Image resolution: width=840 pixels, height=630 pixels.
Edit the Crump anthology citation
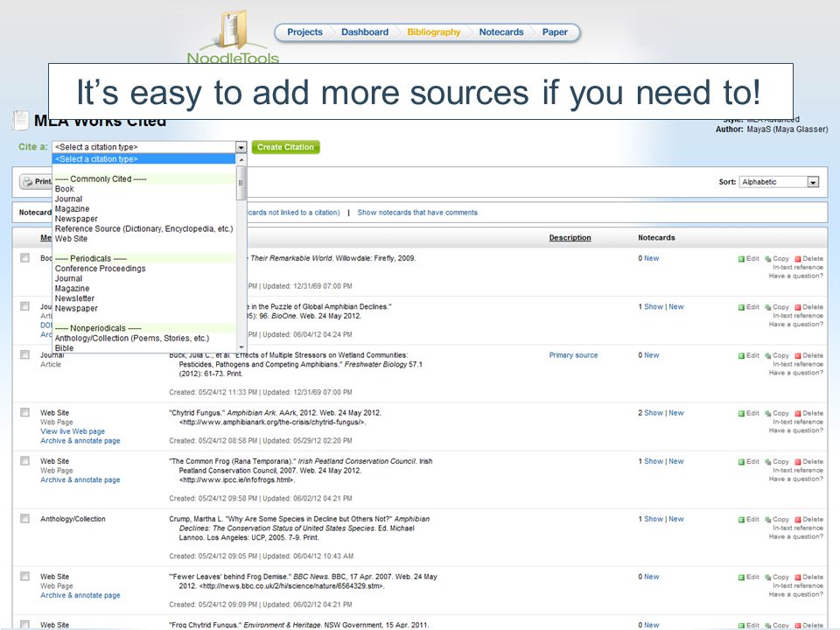748,520
